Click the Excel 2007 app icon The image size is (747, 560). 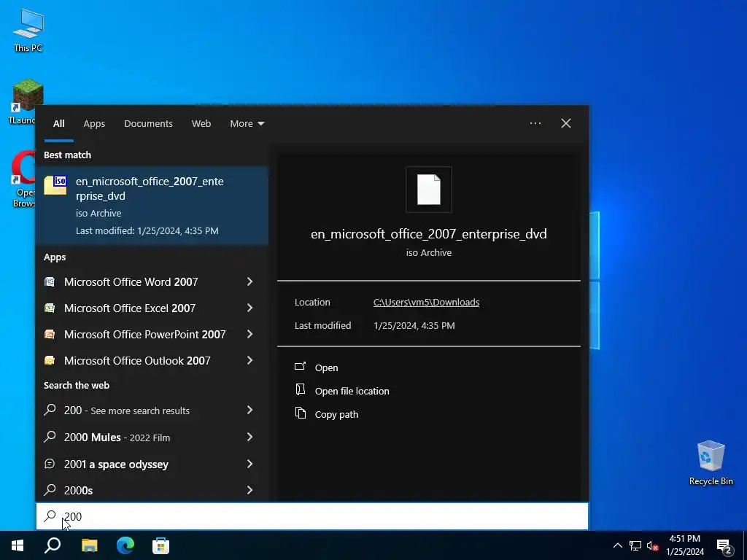tap(50, 308)
